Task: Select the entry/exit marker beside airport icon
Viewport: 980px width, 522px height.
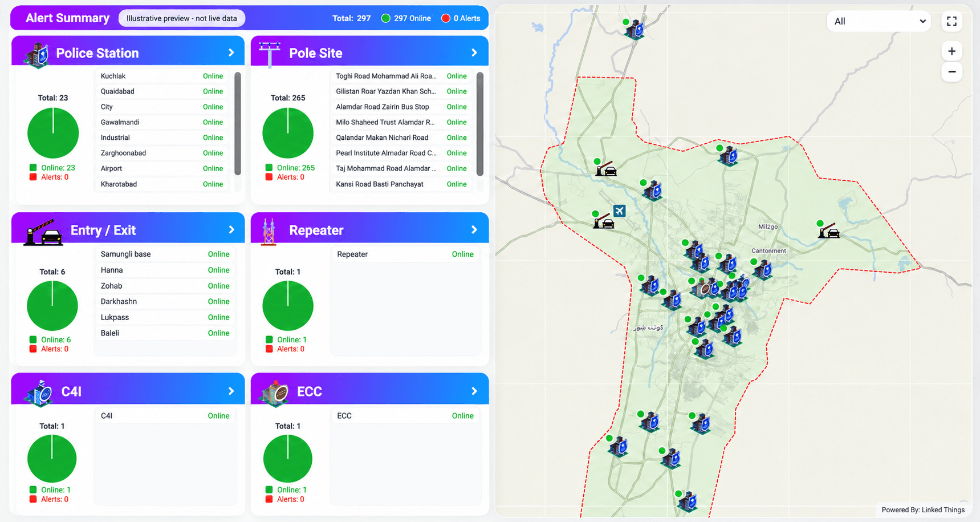Action: tap(603, 221)
